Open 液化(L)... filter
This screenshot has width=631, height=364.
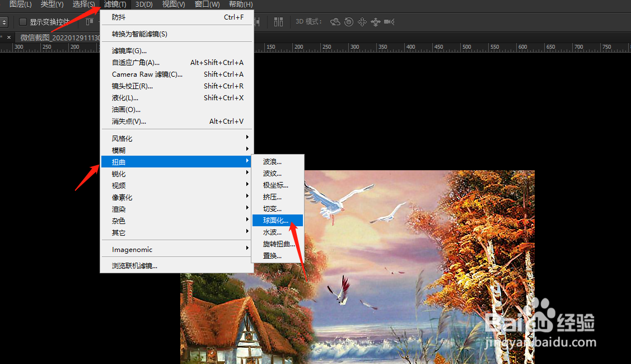177,97
